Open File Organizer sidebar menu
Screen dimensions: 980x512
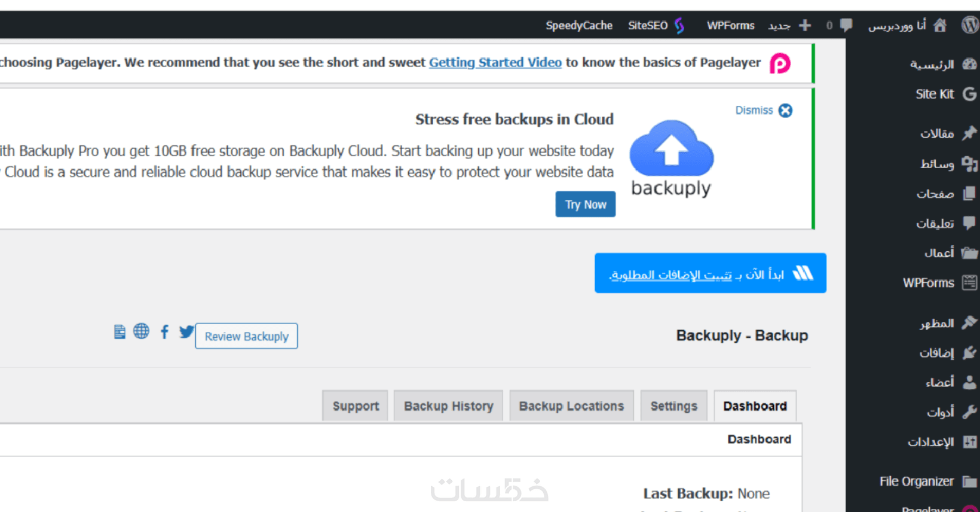(x=917, y=481)
